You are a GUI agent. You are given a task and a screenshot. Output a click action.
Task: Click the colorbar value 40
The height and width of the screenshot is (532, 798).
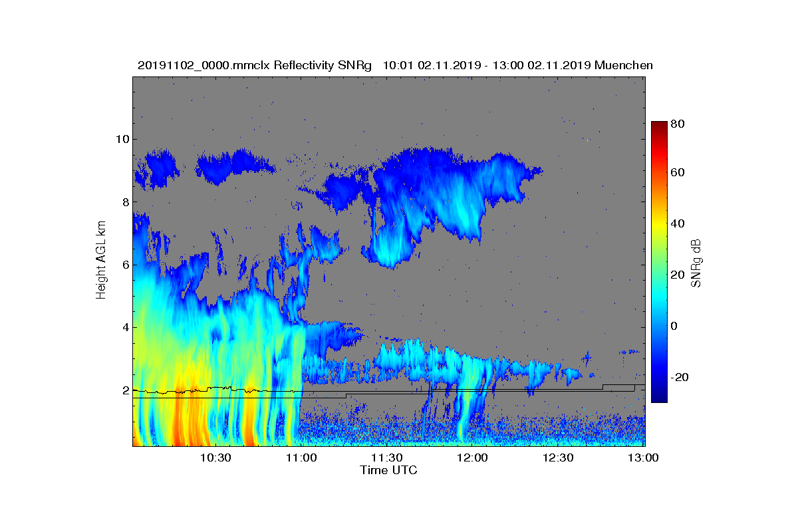[678, 223]
